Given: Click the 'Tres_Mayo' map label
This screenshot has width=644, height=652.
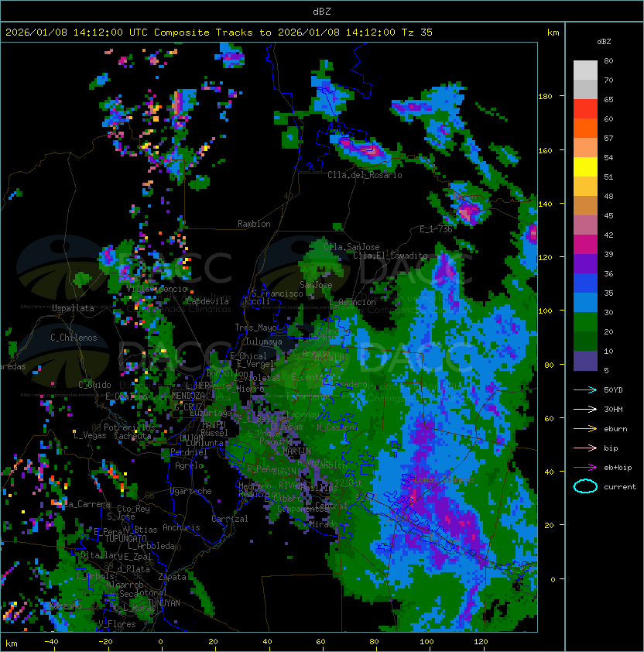Looking at the screenshot, I should click(x=255, y=328).
